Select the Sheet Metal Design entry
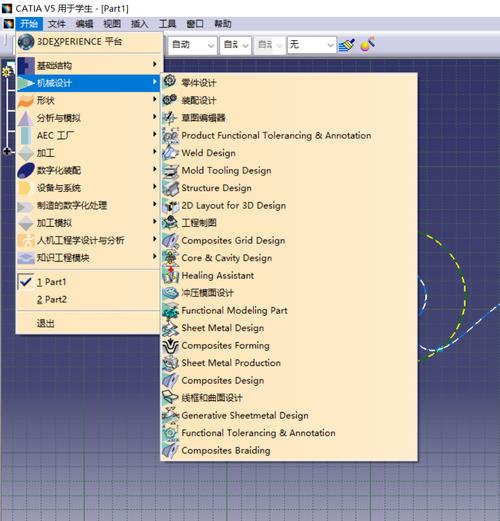The width and height of the screenshot is (500, 521). click(223, 328)
